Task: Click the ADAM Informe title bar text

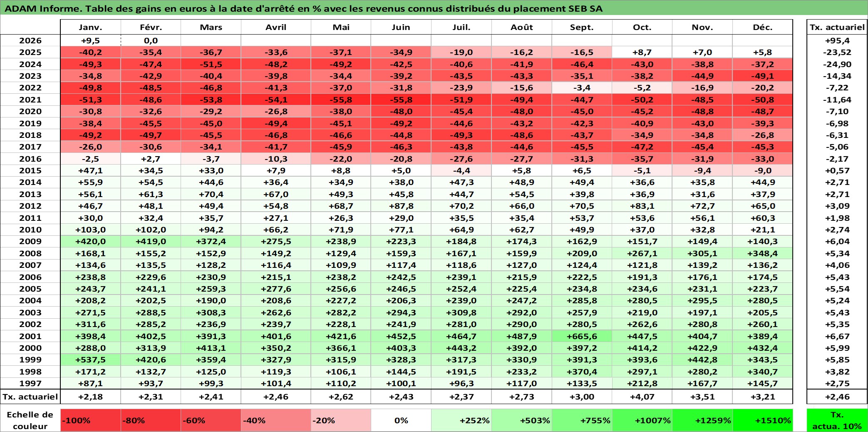Action: [x=304, y=9]
